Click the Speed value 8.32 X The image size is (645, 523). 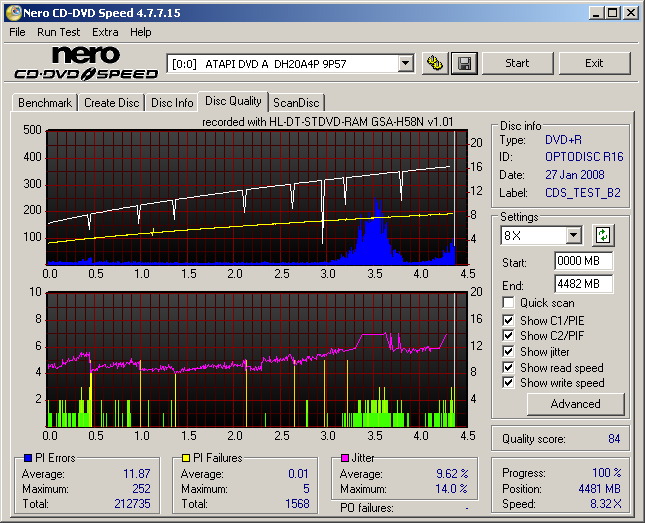(x=606, y=504)
